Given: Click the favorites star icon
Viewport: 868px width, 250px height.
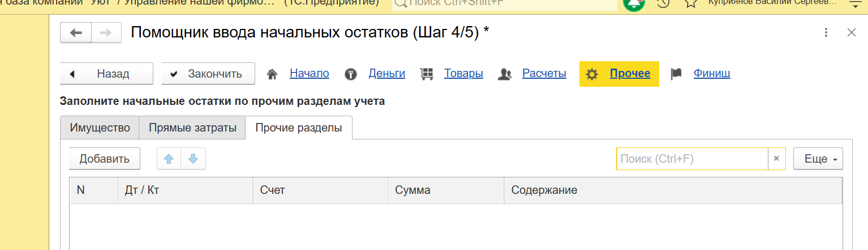Looking at the screenshot, I should 690,3.
